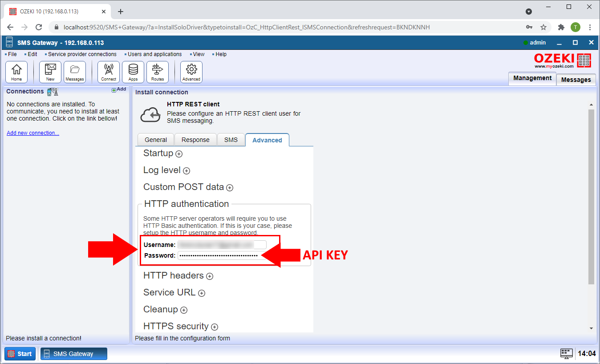This screenshot has width=600, height=364.
Task: Open a new browser tab
Action: (121, 12)
